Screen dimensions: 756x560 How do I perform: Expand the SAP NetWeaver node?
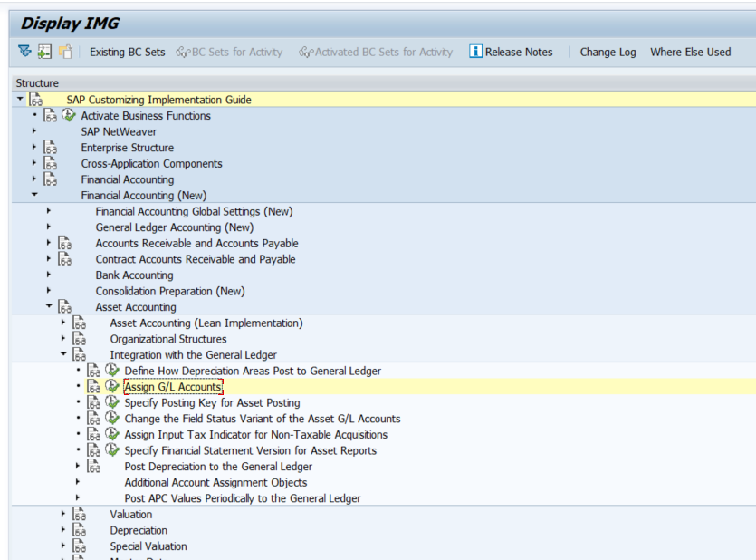pos(33,130)
